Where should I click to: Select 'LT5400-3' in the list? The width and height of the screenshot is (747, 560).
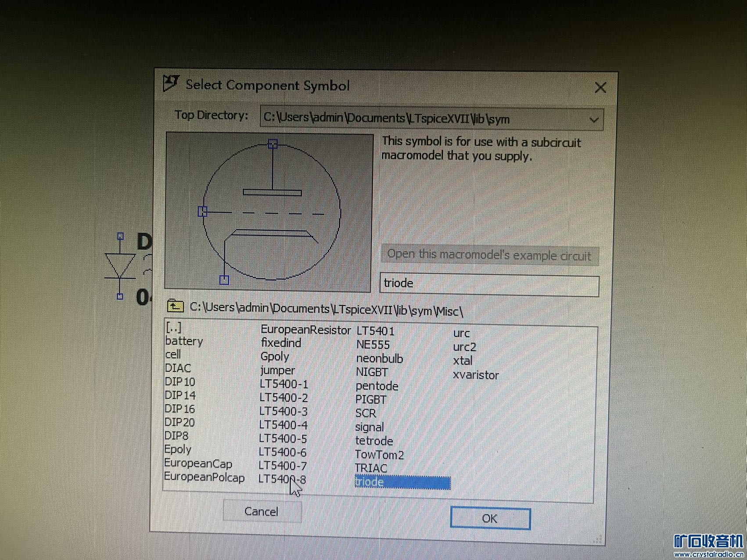(x=283, y=411)
